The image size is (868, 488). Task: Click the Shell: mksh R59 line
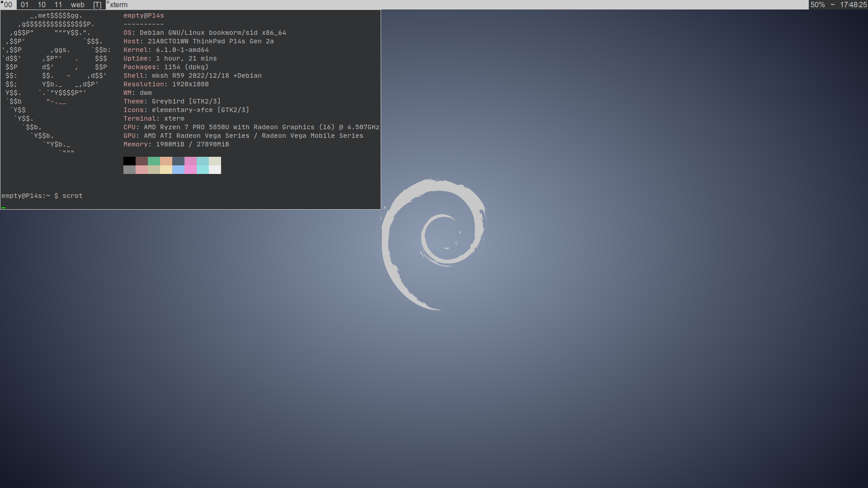click(193, 75)
